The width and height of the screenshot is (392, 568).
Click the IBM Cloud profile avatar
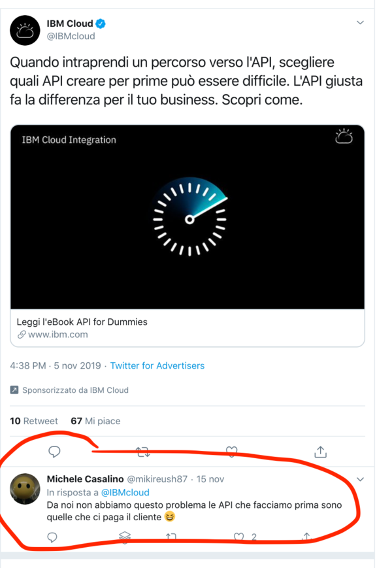25,30
